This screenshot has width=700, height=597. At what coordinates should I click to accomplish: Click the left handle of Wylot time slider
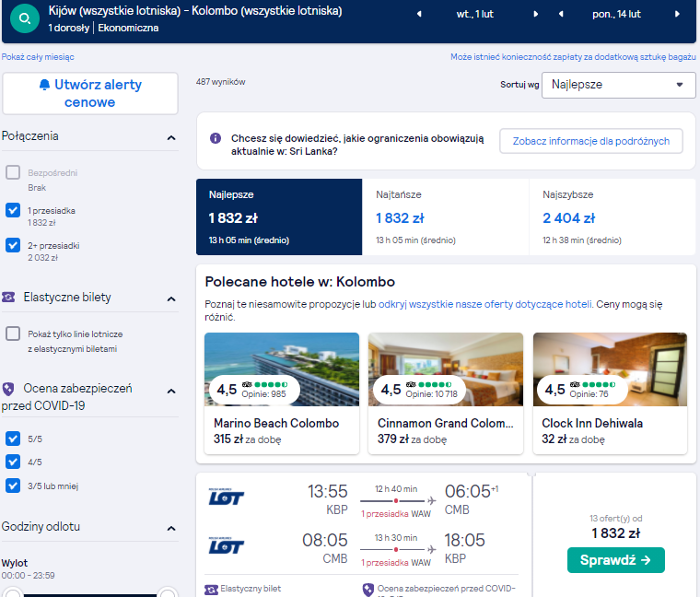(12, 593)
